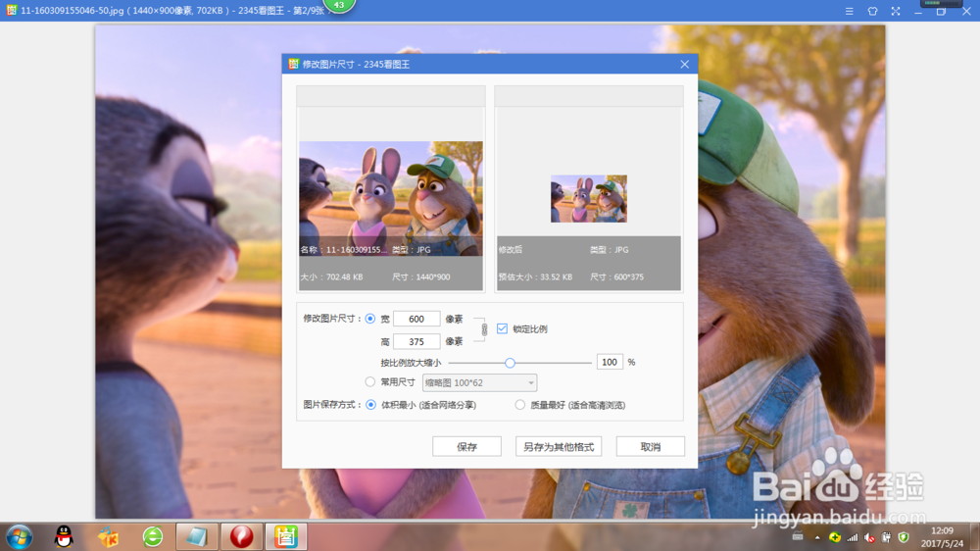Open the notepad-style taskbar icon

pyautogui.click(x=197, y=536)
